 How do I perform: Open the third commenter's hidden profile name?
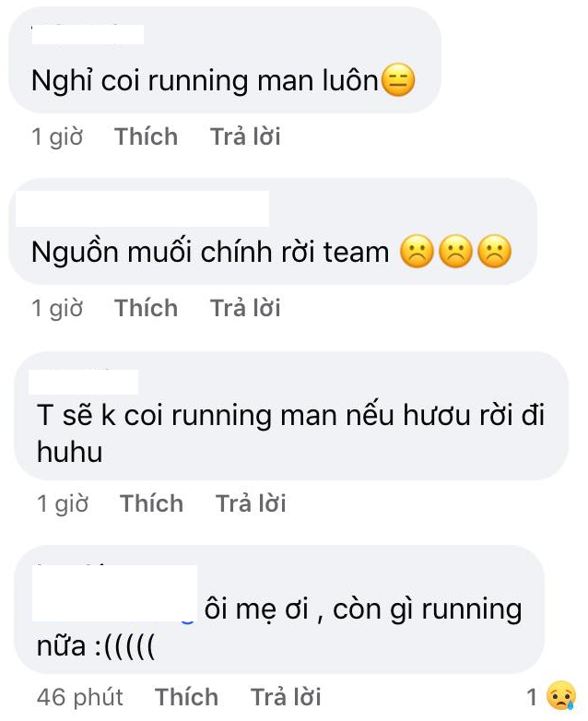point(83,382)
